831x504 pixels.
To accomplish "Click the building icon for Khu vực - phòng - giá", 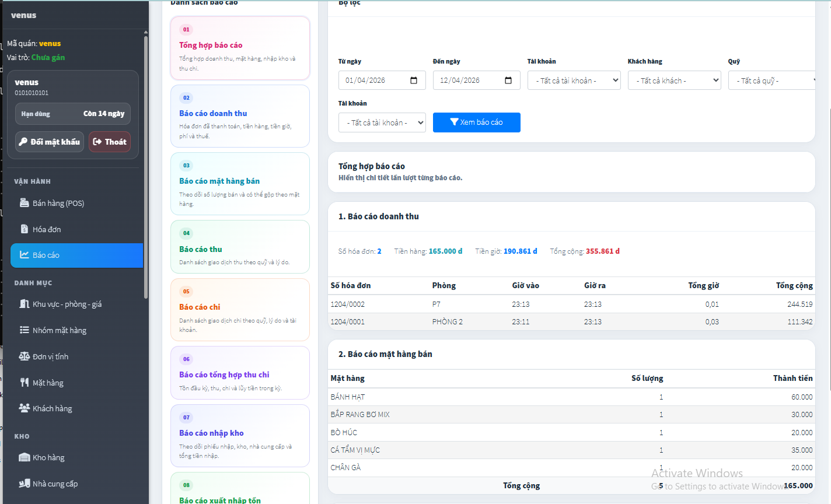I will 24,304.
